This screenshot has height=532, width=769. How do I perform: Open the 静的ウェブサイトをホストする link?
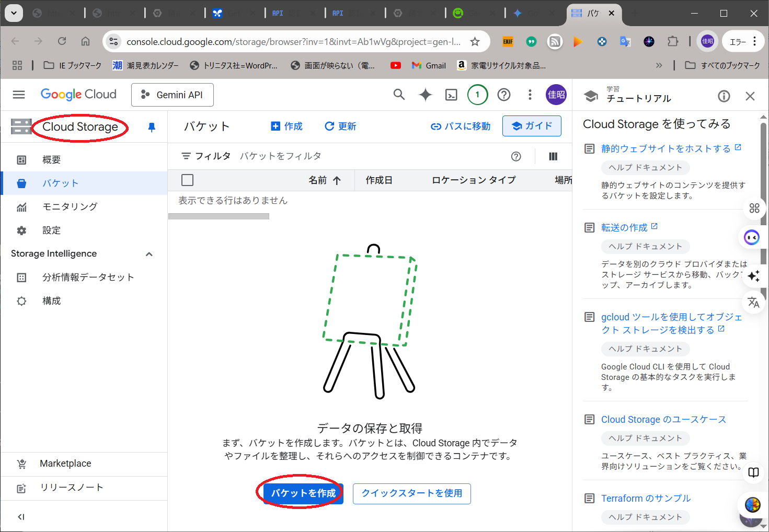(665, 149)
